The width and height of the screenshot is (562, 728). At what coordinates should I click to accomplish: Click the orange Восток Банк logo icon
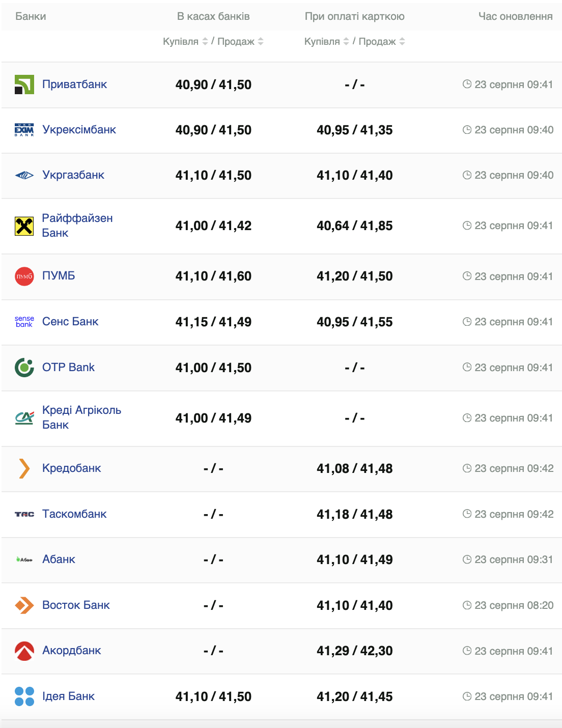pos(24,605)
